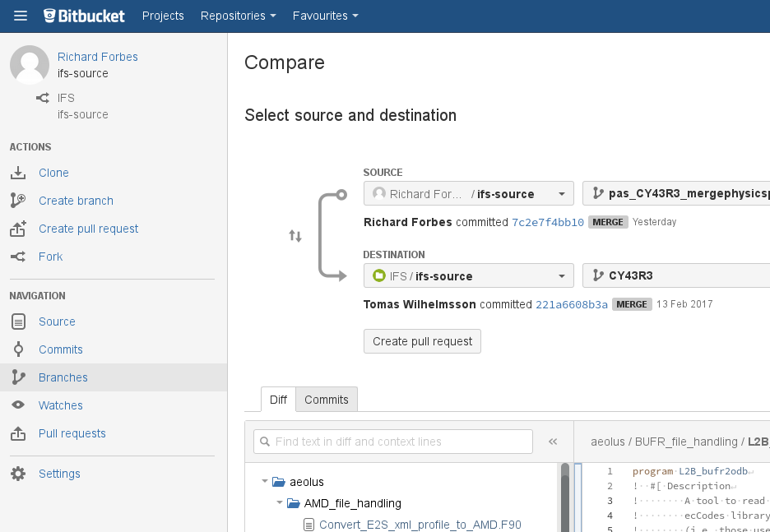Open commit 221a6608b3a link
The height and width of the screenshot is (532, 770).
pos(572,305)
